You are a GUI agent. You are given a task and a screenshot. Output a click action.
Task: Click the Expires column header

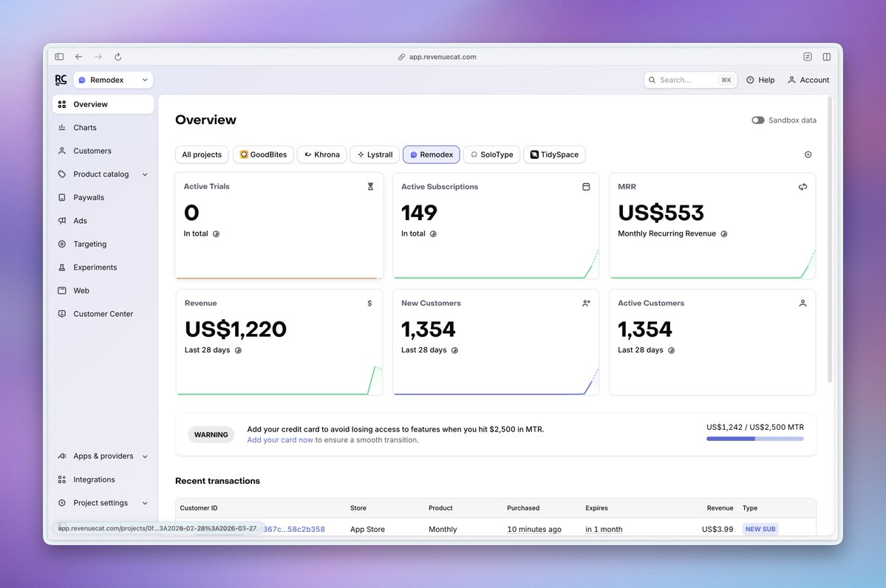pyautogui.click(x=596, y=508)
